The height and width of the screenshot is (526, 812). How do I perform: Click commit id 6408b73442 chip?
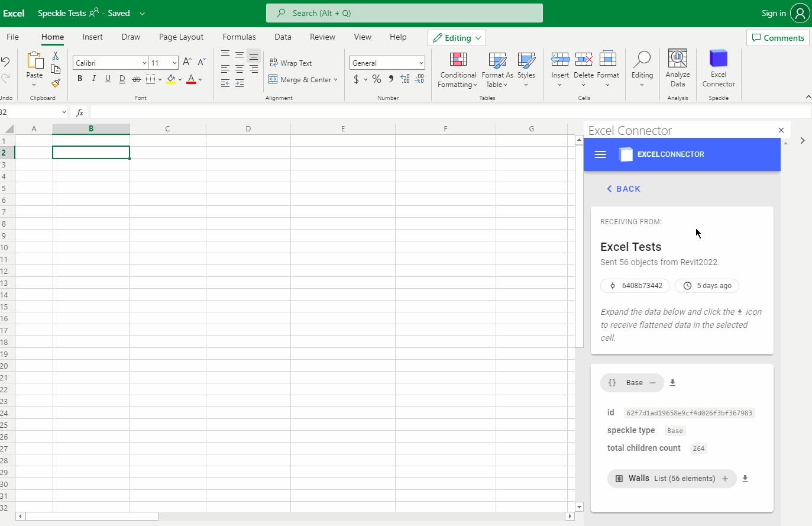[635, 286]
